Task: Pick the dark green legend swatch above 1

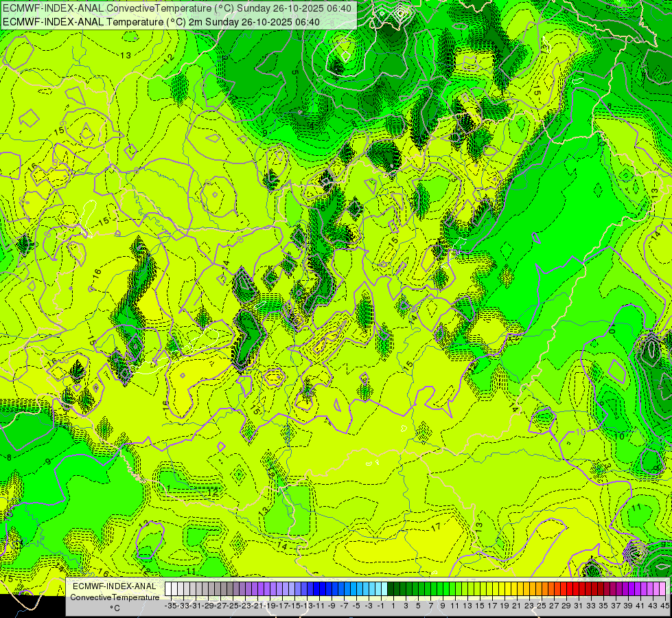Action: coord(391,589)
